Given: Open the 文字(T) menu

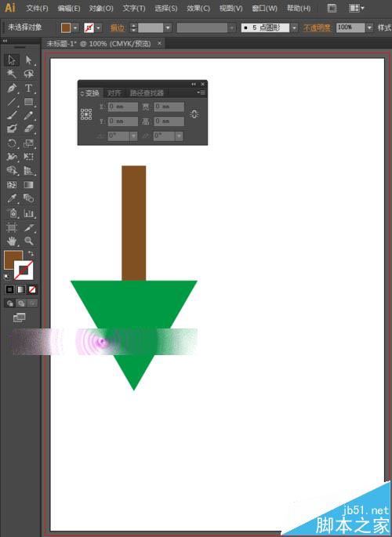Looking at the screenshot, I should [134, 8].
